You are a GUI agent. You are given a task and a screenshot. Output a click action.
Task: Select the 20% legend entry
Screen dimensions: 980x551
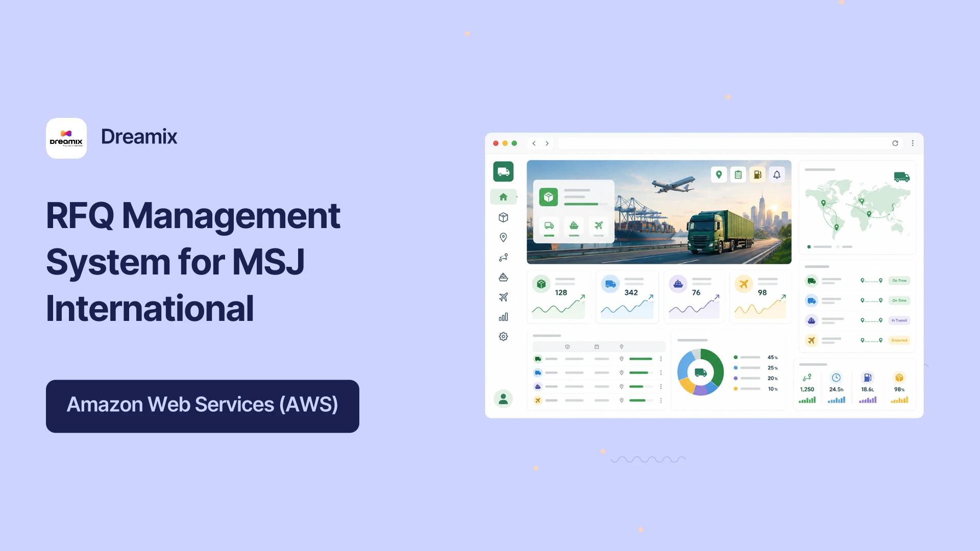point(756,379)
